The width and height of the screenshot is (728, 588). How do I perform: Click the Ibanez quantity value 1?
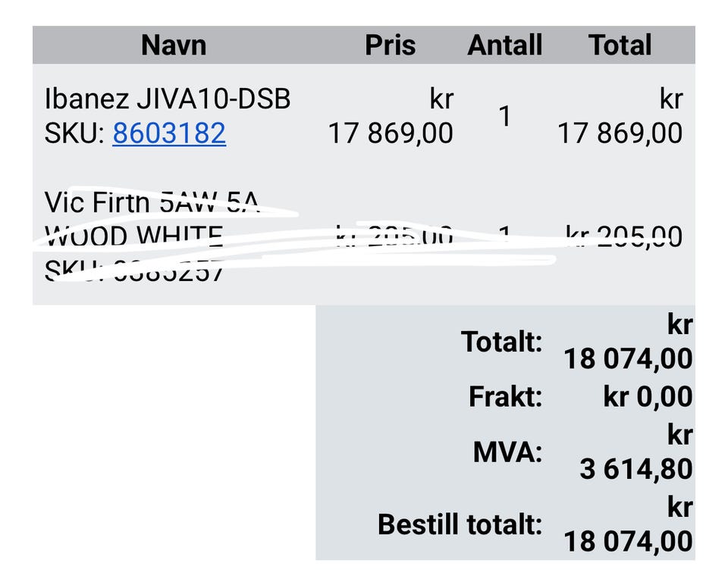505,116
